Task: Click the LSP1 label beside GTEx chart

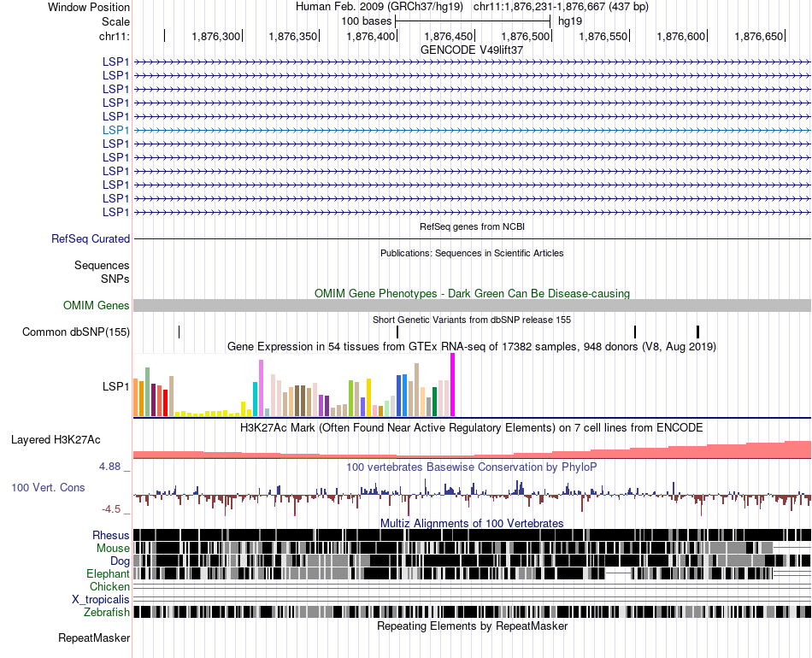Action: click(115, 386)
